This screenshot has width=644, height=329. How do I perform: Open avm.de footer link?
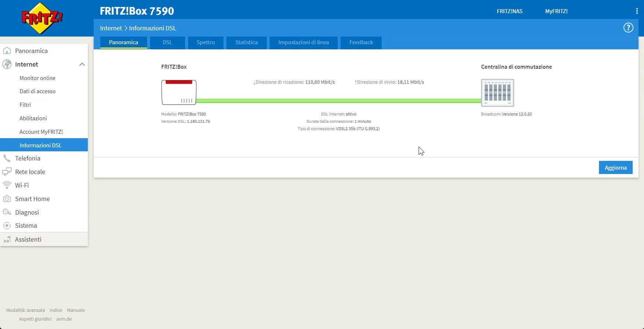click(x=64, y=319)
